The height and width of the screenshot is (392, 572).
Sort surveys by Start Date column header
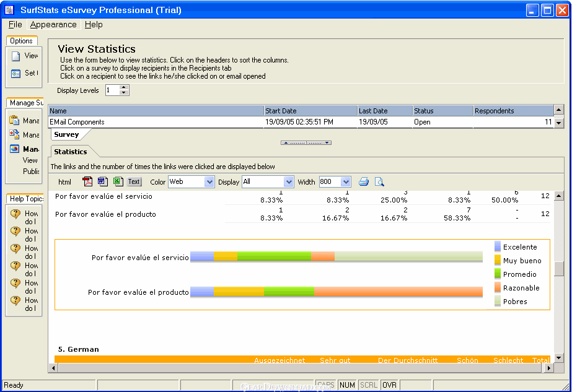[x=310, y=111]
